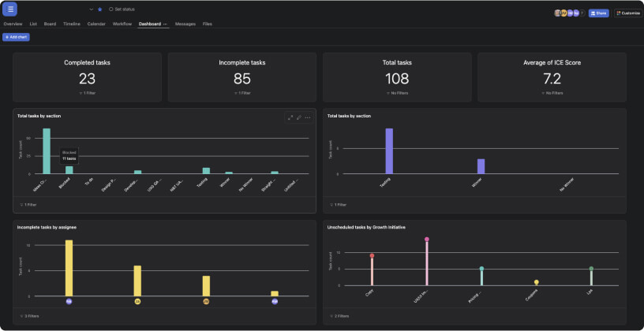
Task: Click the teal Blocked bar
Action: (x=69, y=169)
